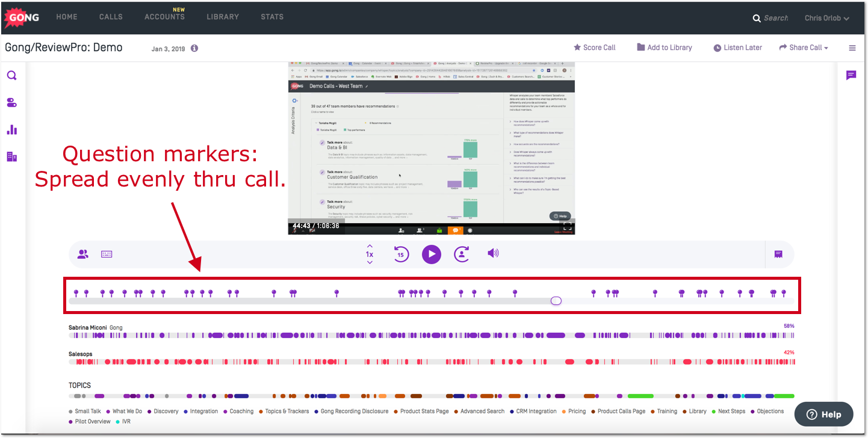Click the company/accounts building icon in sidebar
The width and height of the screenshot is (868, 438).
[x=12, y=156]
